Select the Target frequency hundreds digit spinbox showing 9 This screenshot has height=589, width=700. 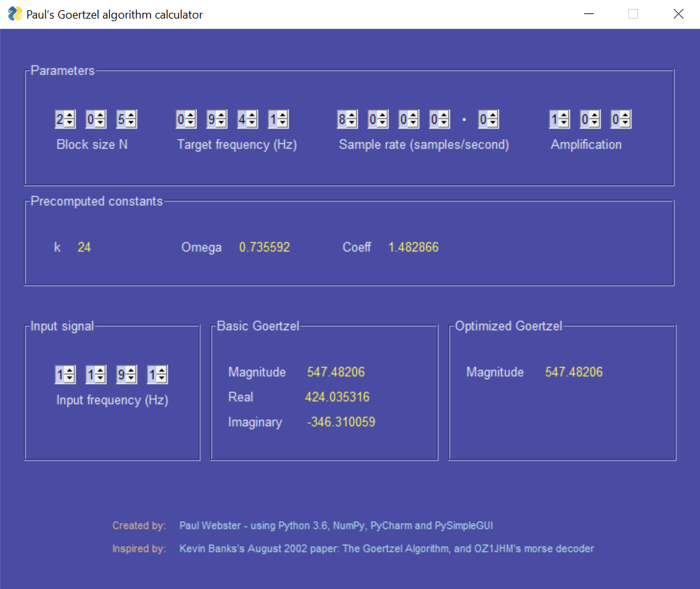[217, 119]
